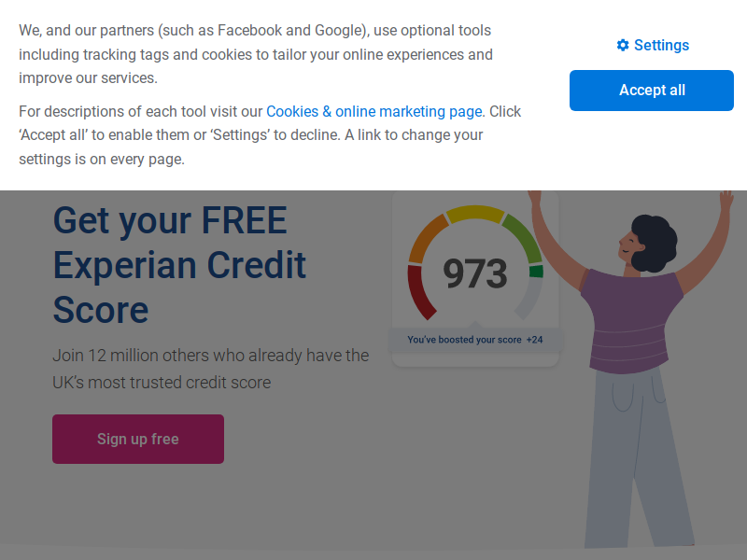Screen dimensions: 747x560
Task: Open the Cookies & online marketing page link
Action: 374,111
